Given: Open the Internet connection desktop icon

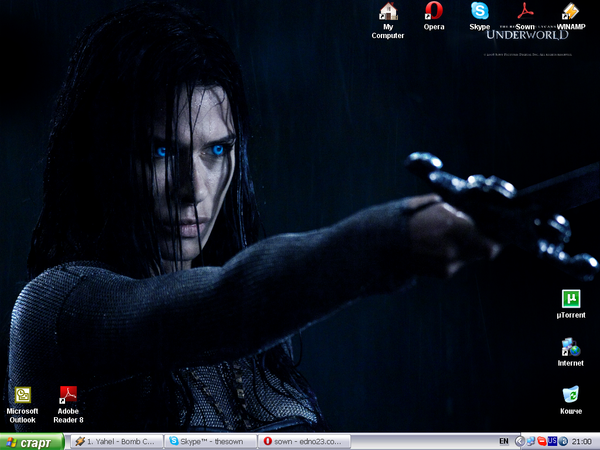Looking at the screenshot, I should coord(571,352).
